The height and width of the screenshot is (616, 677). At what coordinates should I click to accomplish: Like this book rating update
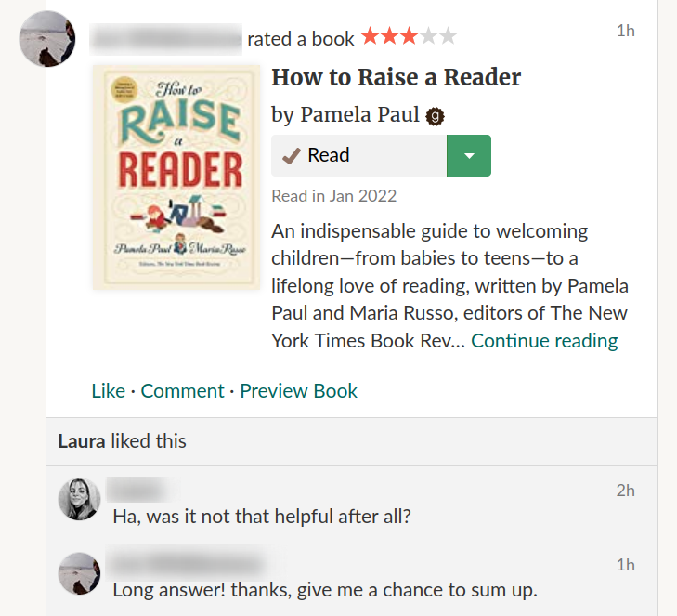point(108,391)
